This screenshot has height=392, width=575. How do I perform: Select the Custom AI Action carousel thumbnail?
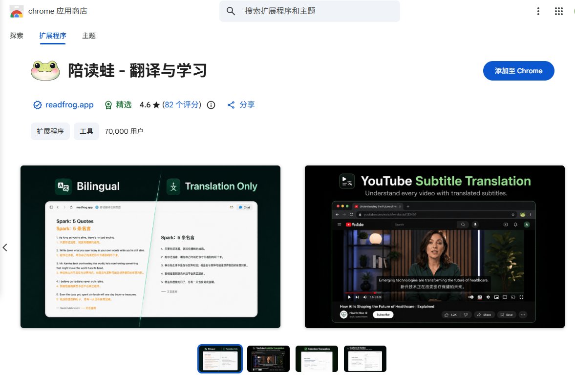365,359
